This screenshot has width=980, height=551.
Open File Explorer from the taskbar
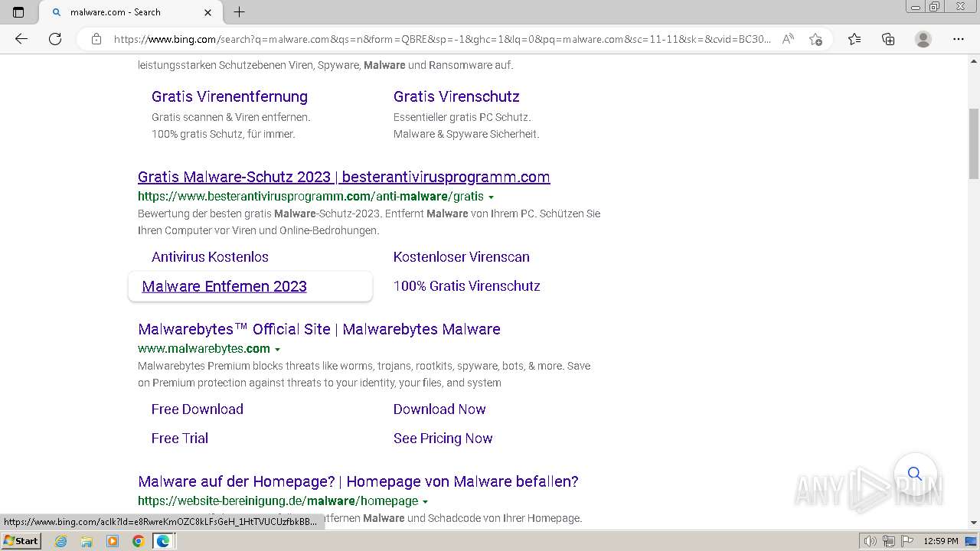coord(87,541)
